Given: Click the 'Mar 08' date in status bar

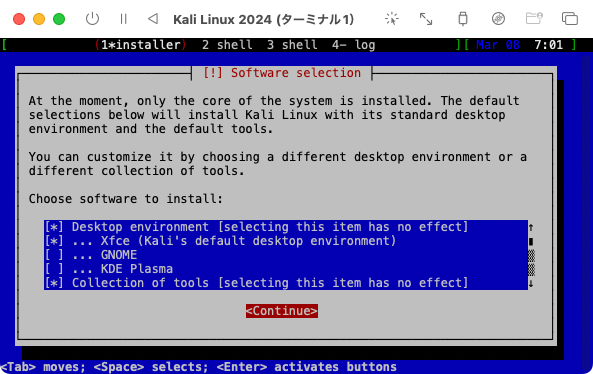Looking at the screenshot, I should [x=498, y=45].
